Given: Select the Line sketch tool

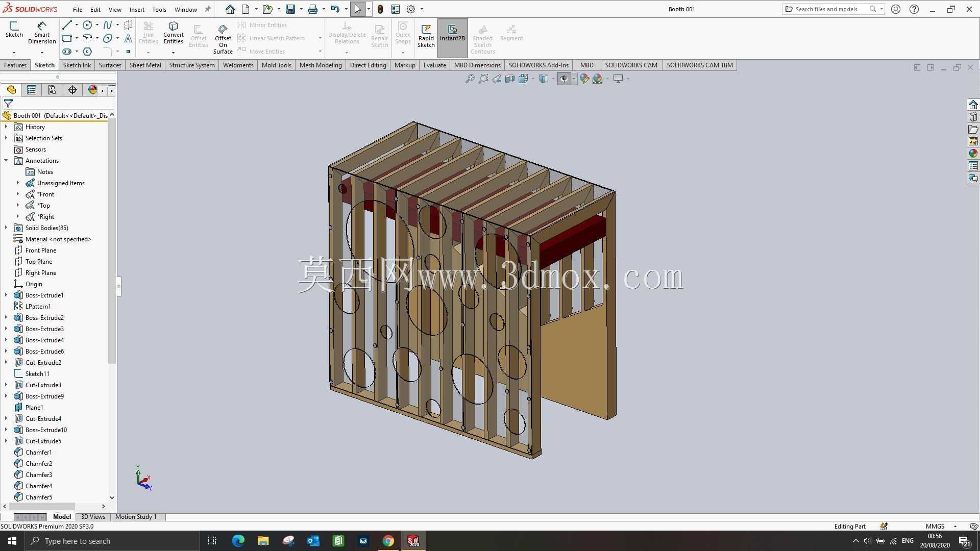Looking at the screenshot, I should [x=66, y=24].
